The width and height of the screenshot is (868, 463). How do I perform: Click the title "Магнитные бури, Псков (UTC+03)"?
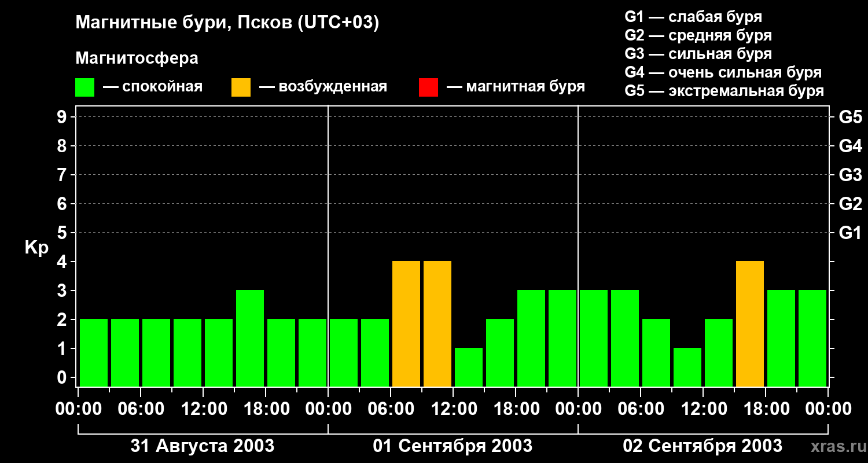click(x=227, y=23)
